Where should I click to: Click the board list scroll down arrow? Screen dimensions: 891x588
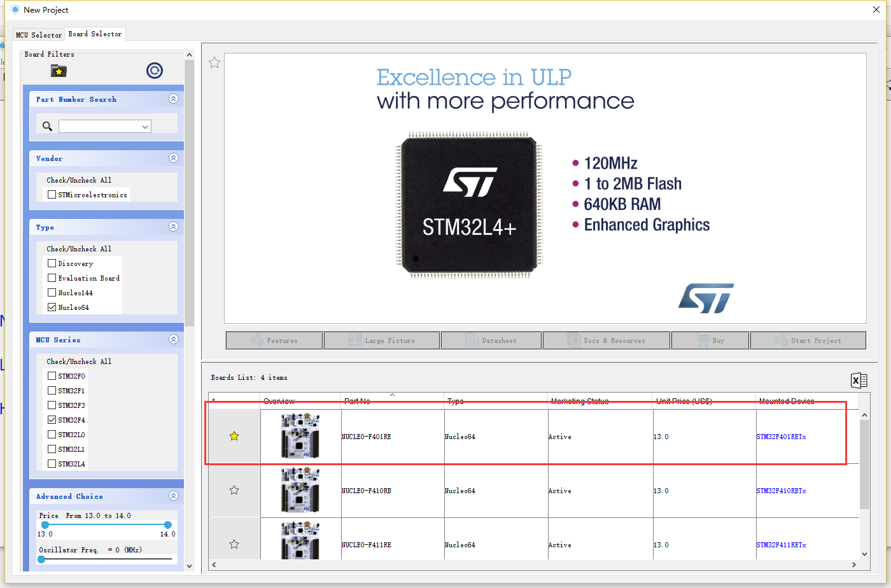pos(864,554)
